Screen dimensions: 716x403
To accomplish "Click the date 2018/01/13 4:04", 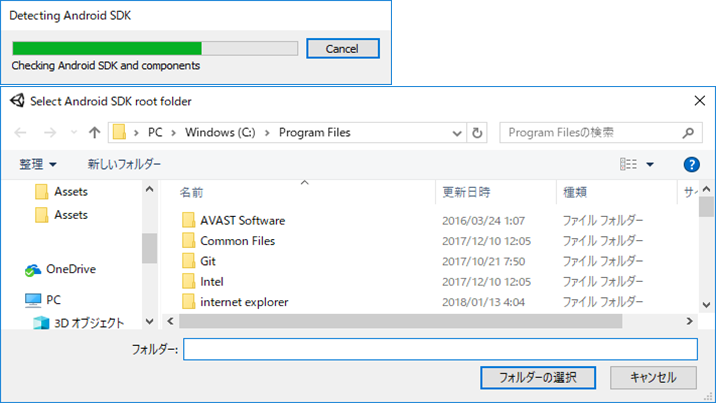I will 483,302.
